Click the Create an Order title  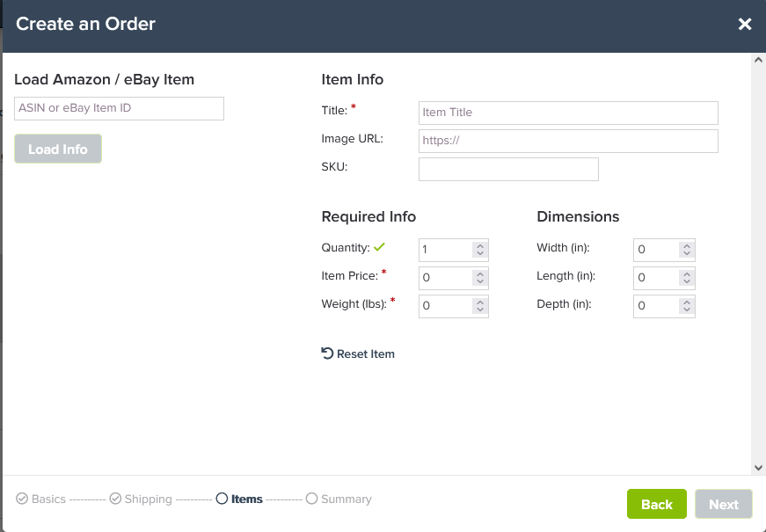tap(85, 24)
